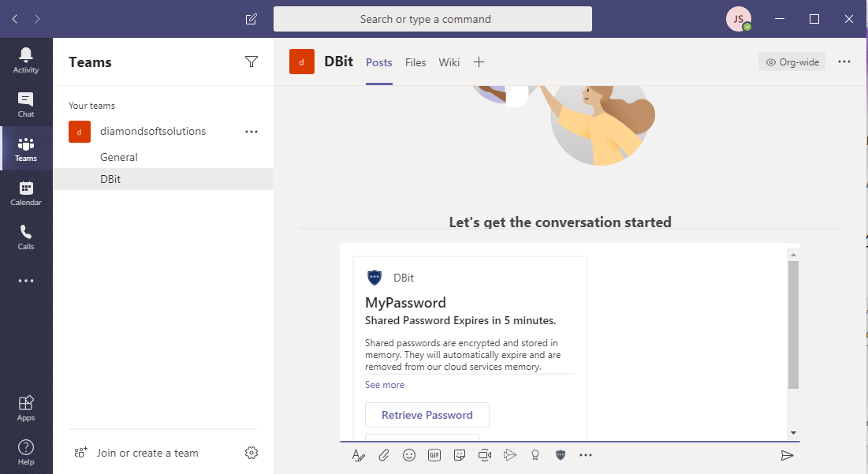868x474 pixels.
Task: Click the Retrieve Password button
Action: tap(427, 415)
